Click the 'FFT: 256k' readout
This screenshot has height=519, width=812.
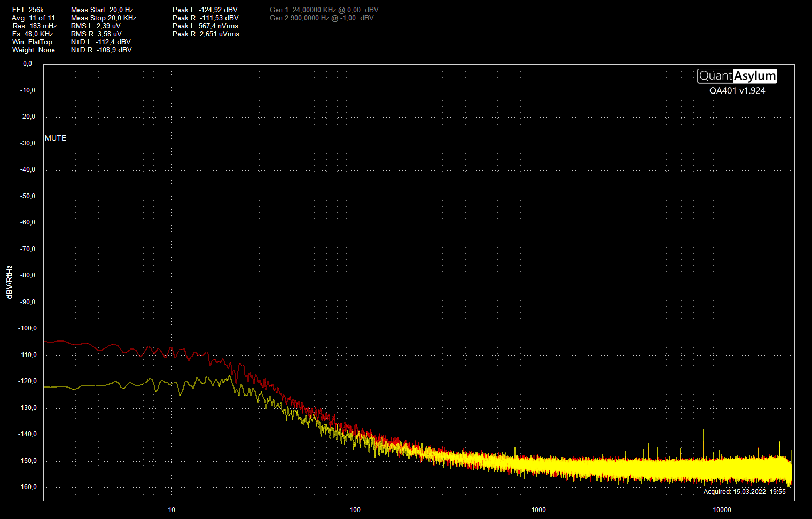click(28, 10)
